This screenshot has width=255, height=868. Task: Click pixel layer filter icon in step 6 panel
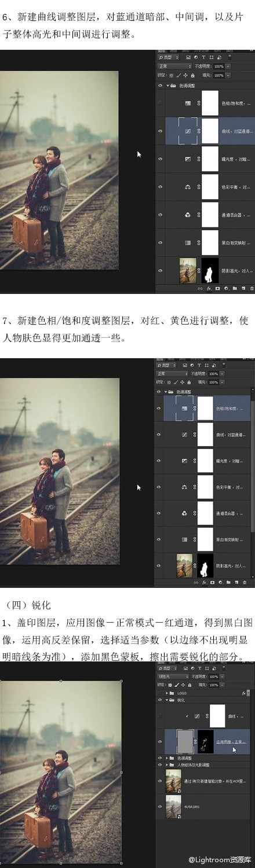188,57
